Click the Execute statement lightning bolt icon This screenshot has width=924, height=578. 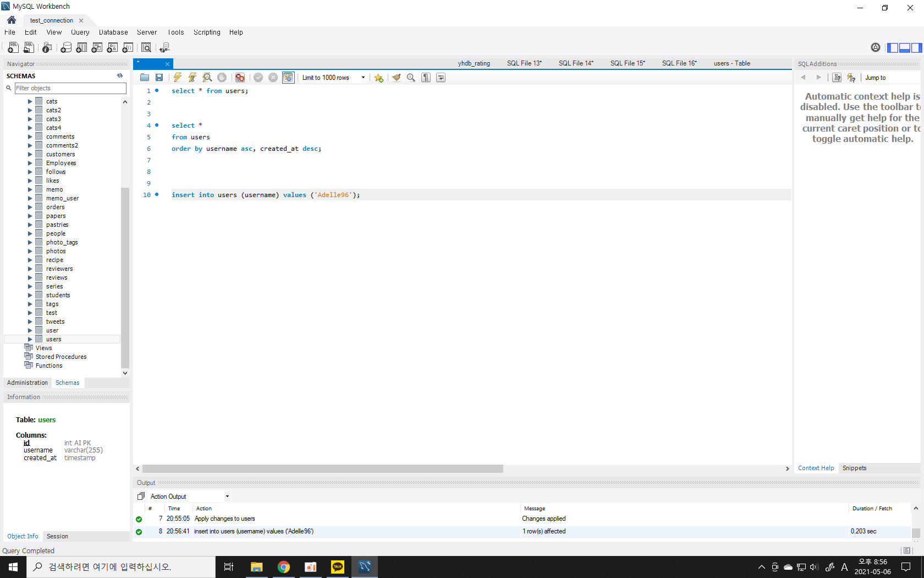(178, 78)
